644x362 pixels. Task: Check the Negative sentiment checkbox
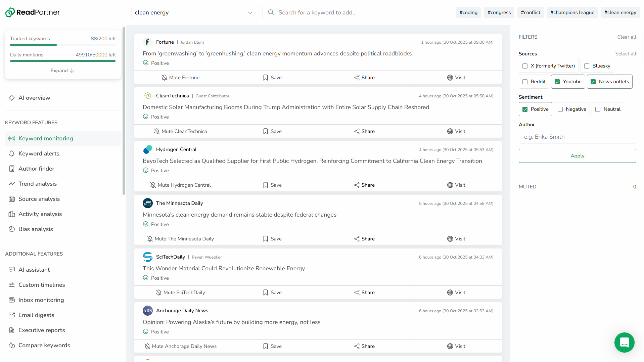560,109
